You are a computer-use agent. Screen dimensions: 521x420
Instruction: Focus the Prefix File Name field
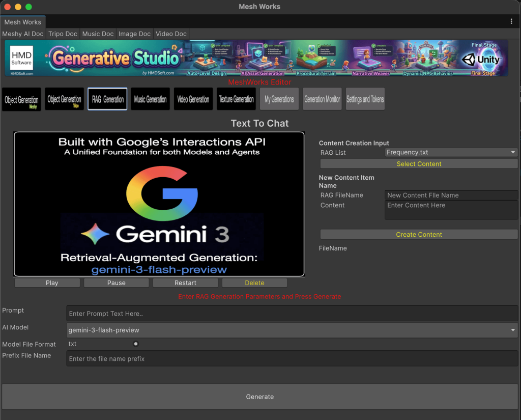(x=292, y=359)
